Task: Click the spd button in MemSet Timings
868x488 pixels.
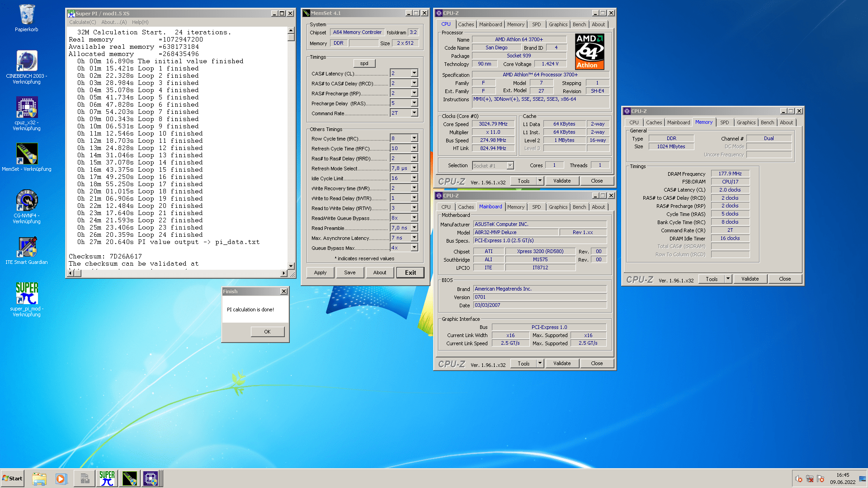Action: pos(364,64)
